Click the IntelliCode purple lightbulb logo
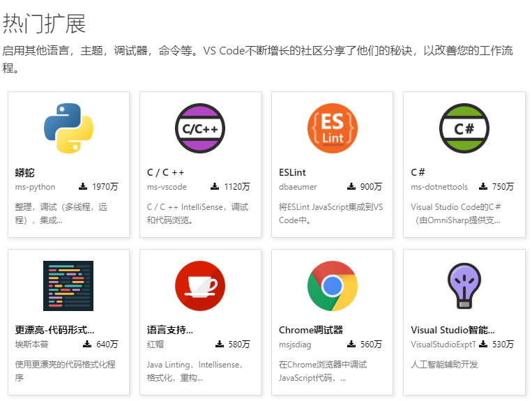 click(464, 286)
